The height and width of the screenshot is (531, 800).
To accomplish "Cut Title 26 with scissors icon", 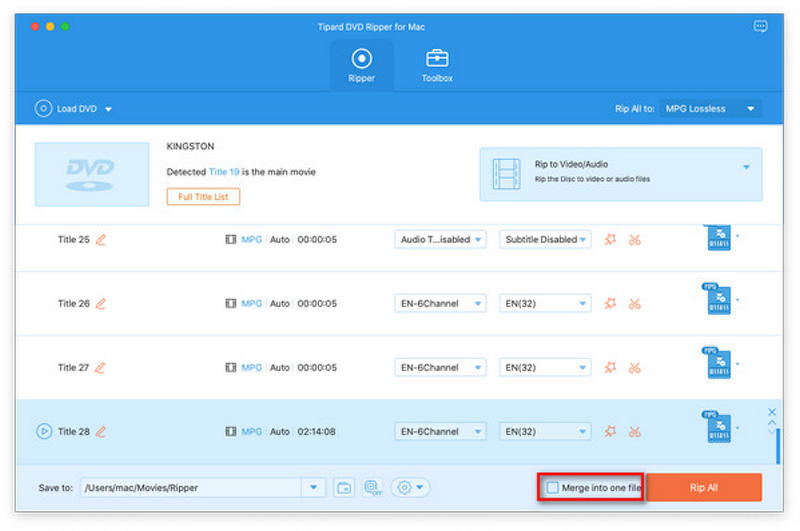I will (x=635, y=304).
